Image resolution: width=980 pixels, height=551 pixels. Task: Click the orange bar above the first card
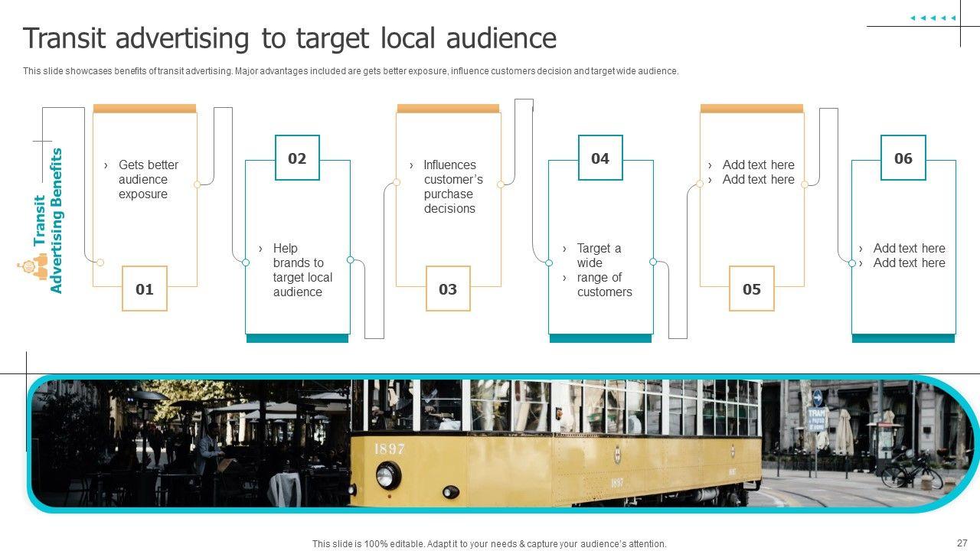pos(145,109)
